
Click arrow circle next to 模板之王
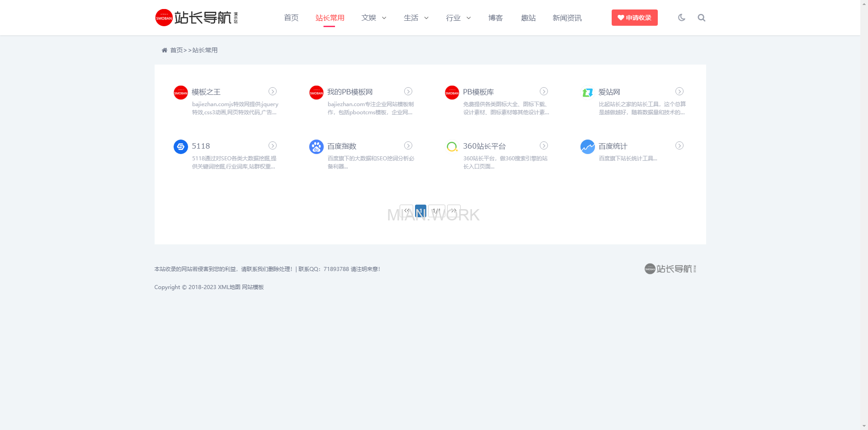click(x=273, y=91)
